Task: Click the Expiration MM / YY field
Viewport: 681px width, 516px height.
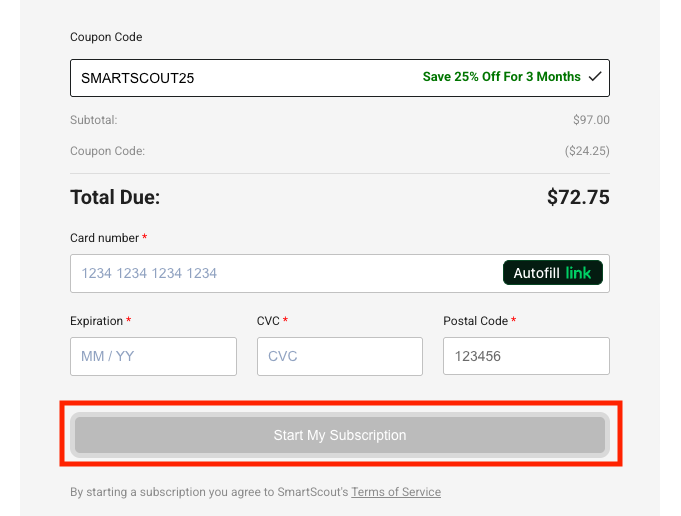Action: click(153, 356)
